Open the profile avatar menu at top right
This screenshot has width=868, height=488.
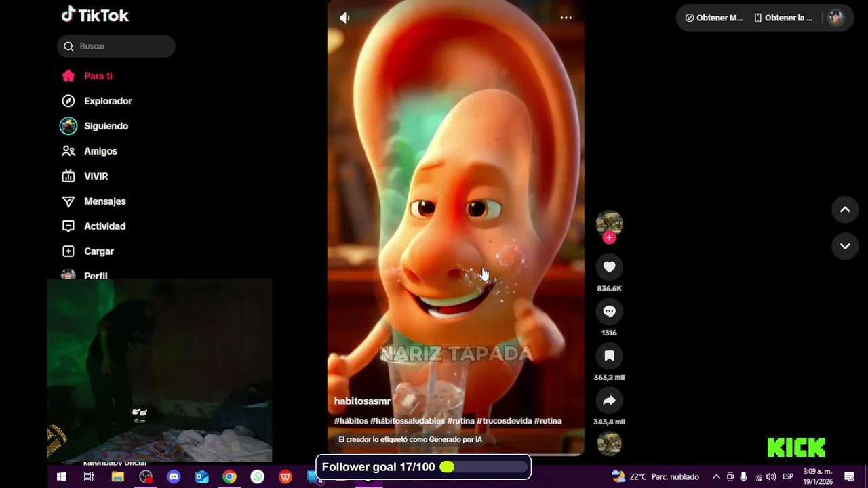pos(835,18)
